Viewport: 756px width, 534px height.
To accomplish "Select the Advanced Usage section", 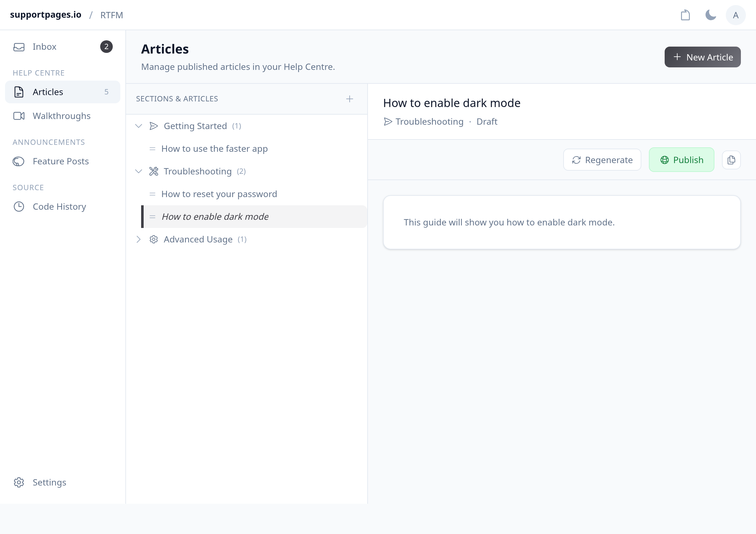I will click(198, 240).
